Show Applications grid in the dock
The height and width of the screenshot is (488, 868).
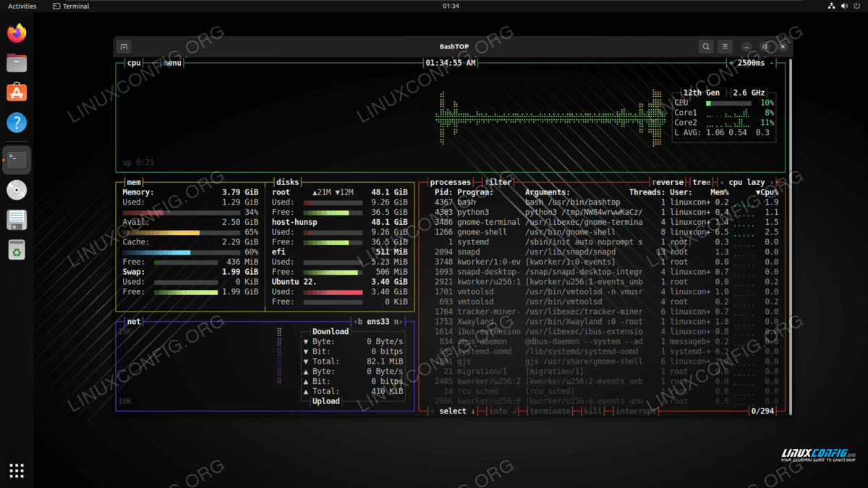pos(17,470)
